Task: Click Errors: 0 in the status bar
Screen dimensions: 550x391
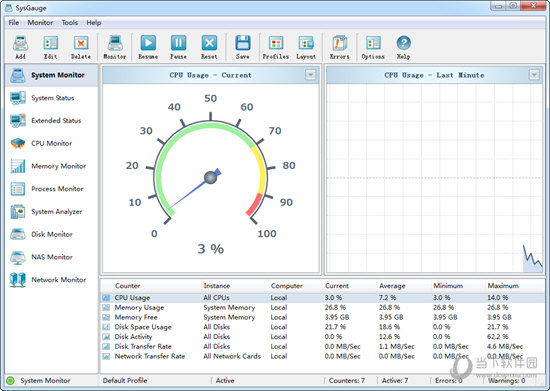Action: click(449, 380)
